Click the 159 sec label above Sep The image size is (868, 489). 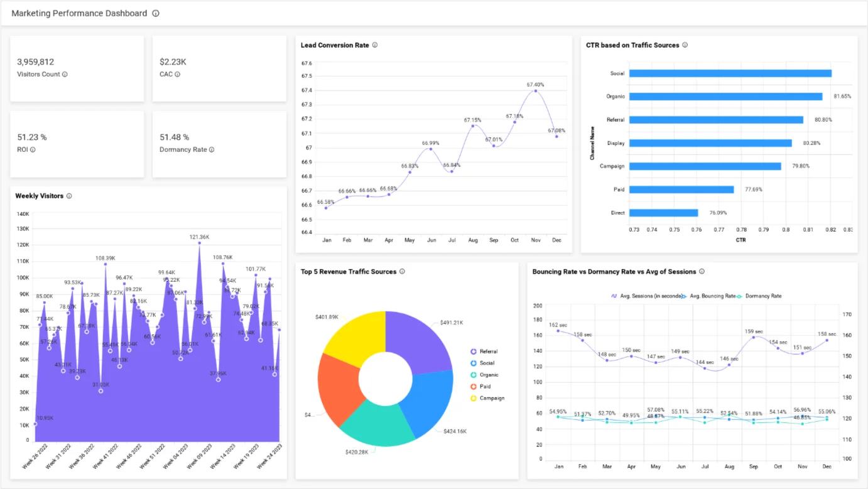pyautogui.click(x=754, y=331)
